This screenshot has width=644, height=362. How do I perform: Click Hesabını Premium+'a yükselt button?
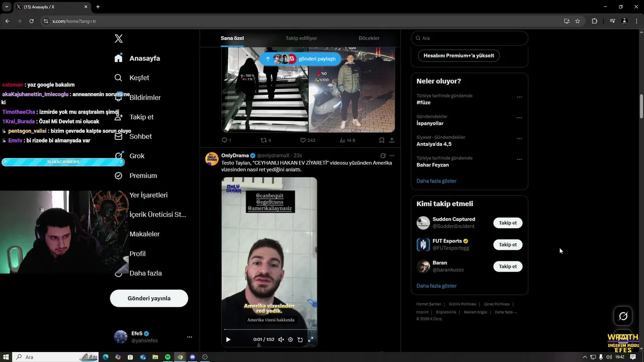[459, 56]
